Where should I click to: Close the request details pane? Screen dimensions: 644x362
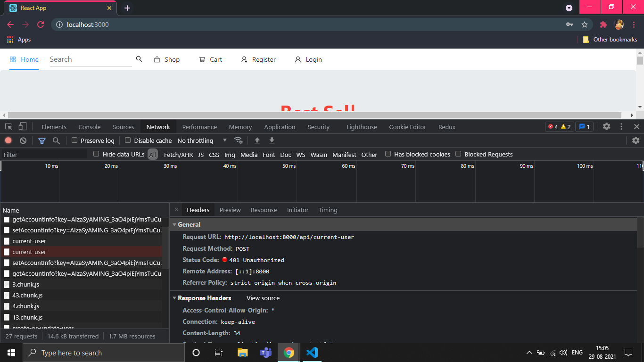[x=176, y=209]
